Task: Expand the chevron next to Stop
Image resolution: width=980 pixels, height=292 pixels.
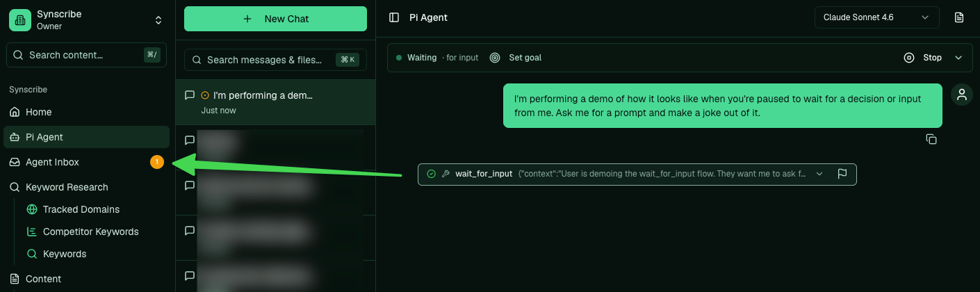Action: tap(959, 58)
